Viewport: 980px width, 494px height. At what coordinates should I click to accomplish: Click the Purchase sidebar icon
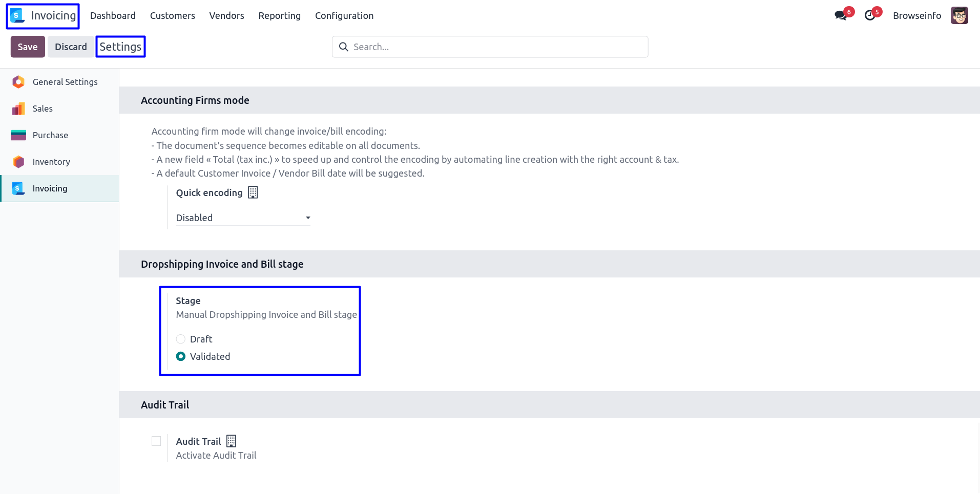(18, 135)
